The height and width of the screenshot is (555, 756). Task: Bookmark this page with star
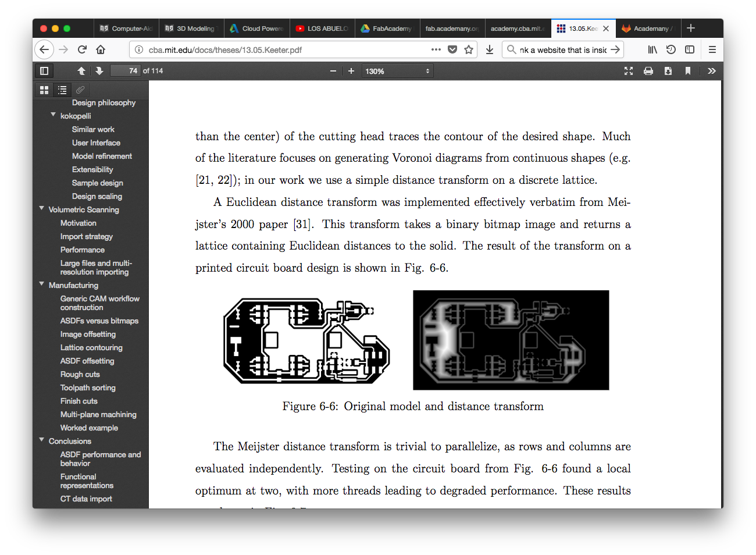click(469, 49)
